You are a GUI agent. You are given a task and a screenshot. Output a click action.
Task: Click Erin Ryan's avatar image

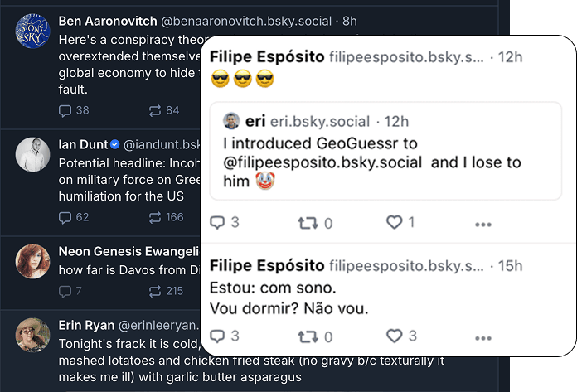click(33, 335)
